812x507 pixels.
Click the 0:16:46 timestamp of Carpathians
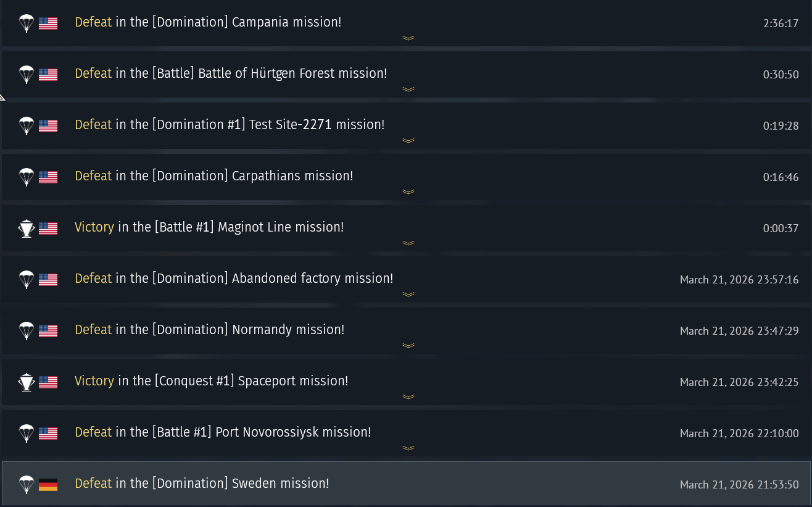pos(781,178)
